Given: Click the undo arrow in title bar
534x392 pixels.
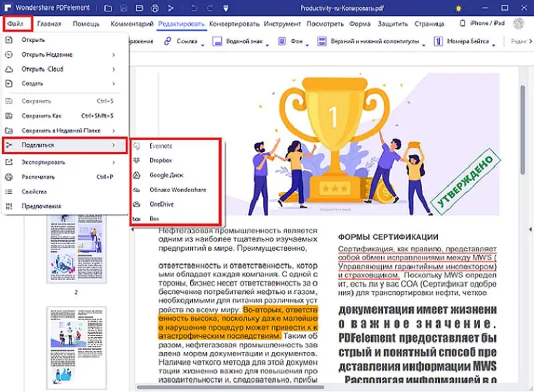Looking at the screenshot, I should 194,8.
